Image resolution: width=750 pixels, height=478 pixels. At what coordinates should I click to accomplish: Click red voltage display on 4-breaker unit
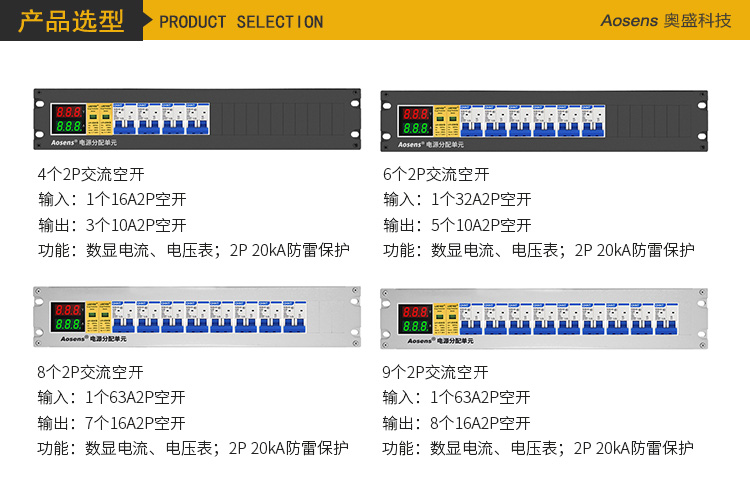tap(69, 111)
